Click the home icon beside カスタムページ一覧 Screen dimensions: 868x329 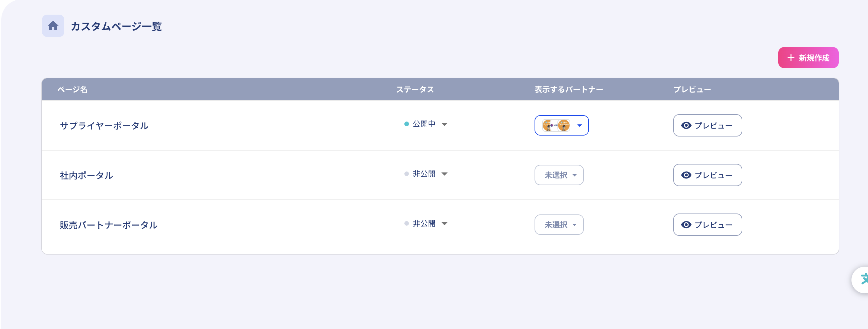pos(53,26)
